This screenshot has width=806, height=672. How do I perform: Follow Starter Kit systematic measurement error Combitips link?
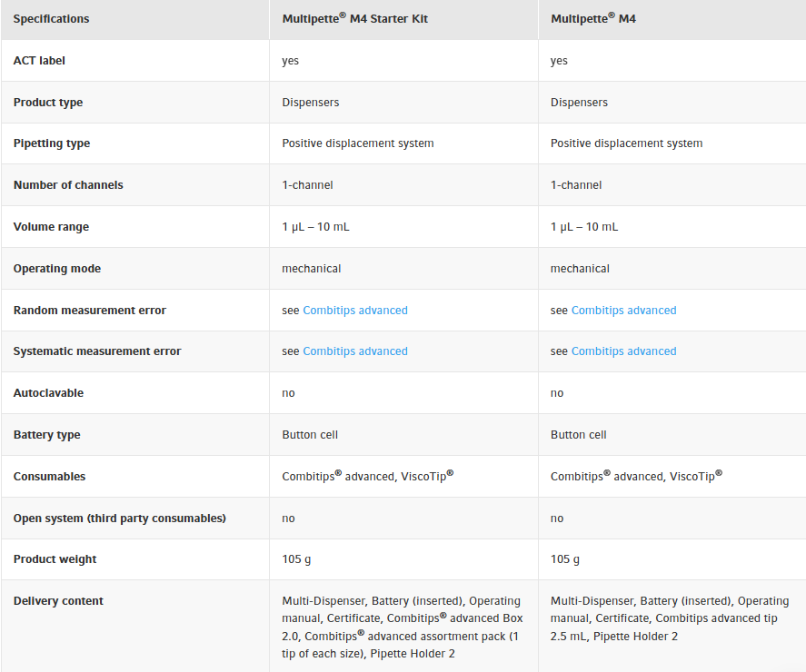pyautogui.click(x=354, y=351)
